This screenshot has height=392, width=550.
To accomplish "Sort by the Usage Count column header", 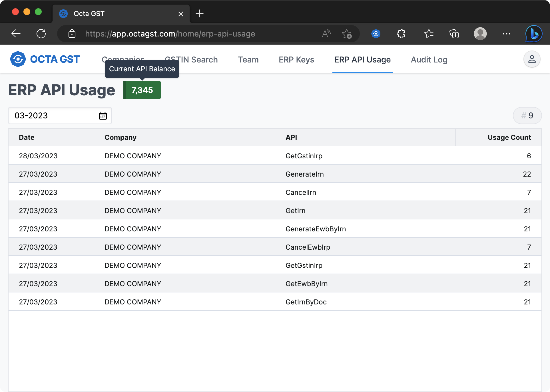I will click(509, 138).
